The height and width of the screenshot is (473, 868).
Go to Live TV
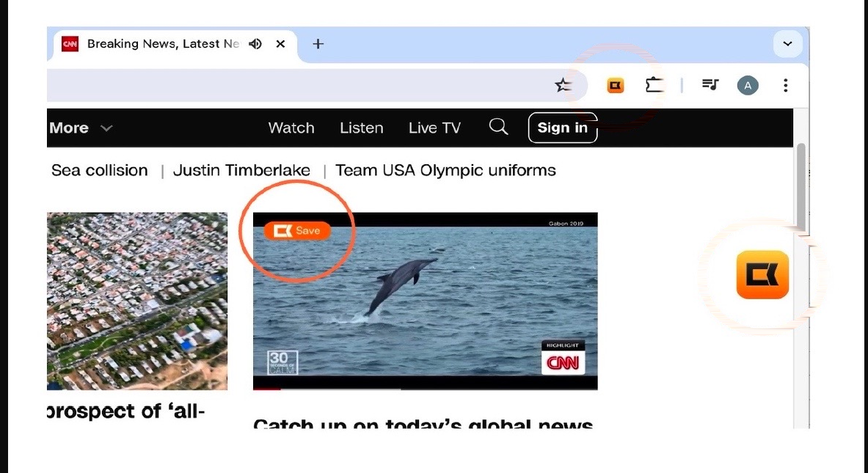click(434, 128)
